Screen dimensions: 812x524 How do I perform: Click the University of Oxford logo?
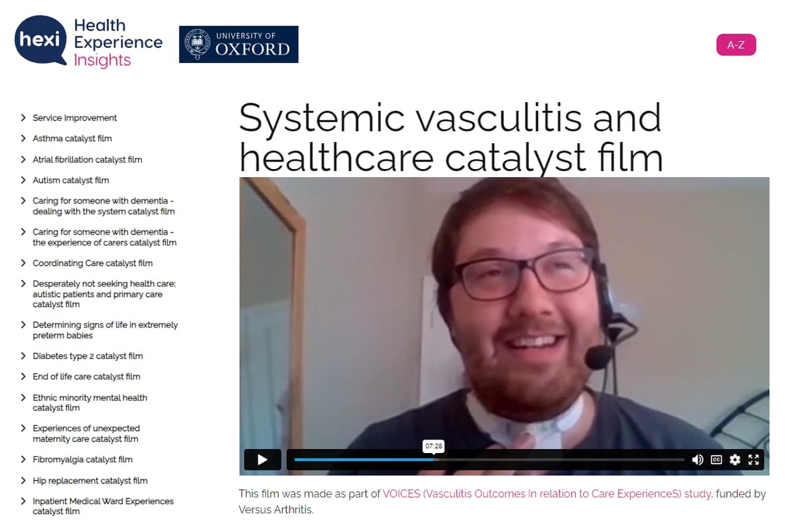[x=238, y=44]
